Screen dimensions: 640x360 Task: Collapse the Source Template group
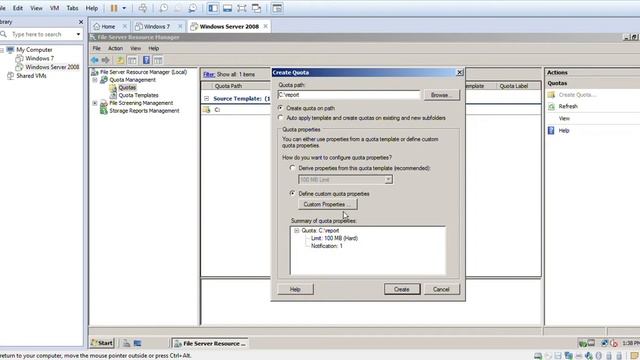pos(207,99)
